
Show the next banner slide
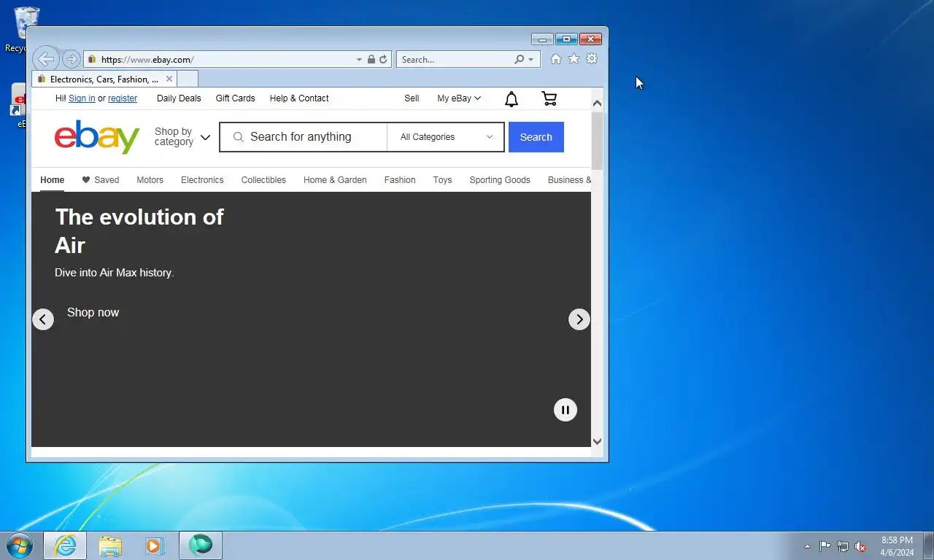pyautogui.click(x=579, y=319)
